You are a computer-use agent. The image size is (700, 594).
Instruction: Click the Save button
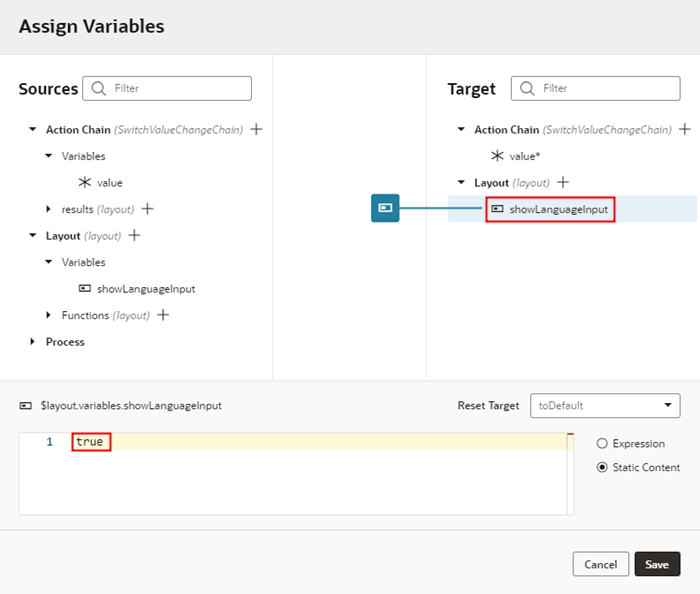657,564
